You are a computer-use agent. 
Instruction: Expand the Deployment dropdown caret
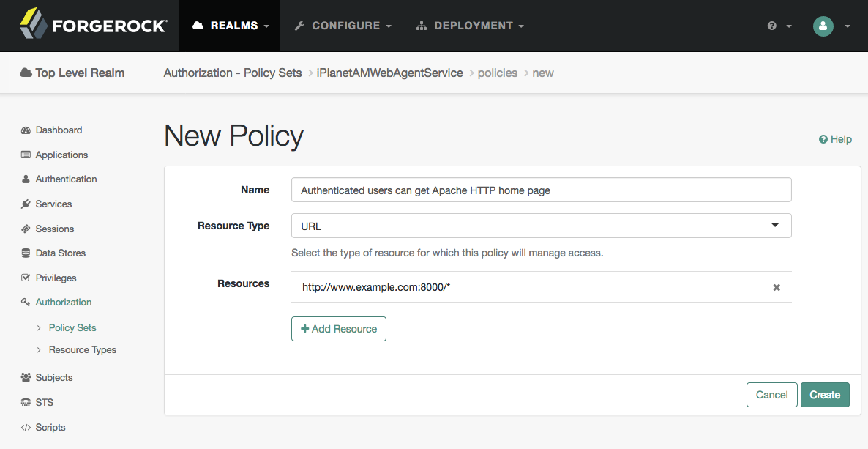521,26
